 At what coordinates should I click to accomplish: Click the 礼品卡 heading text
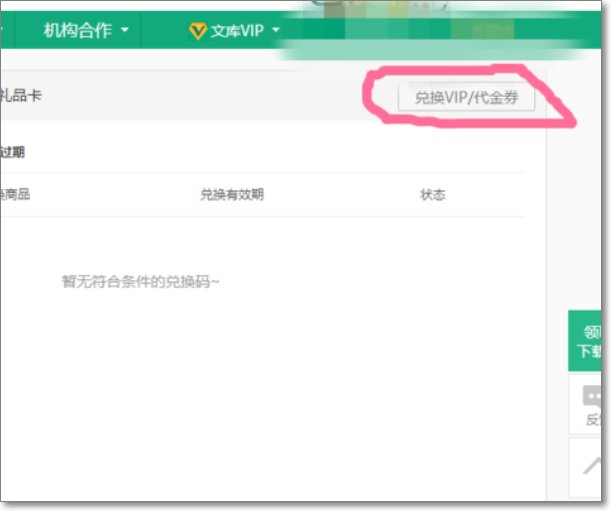(20, 95)
